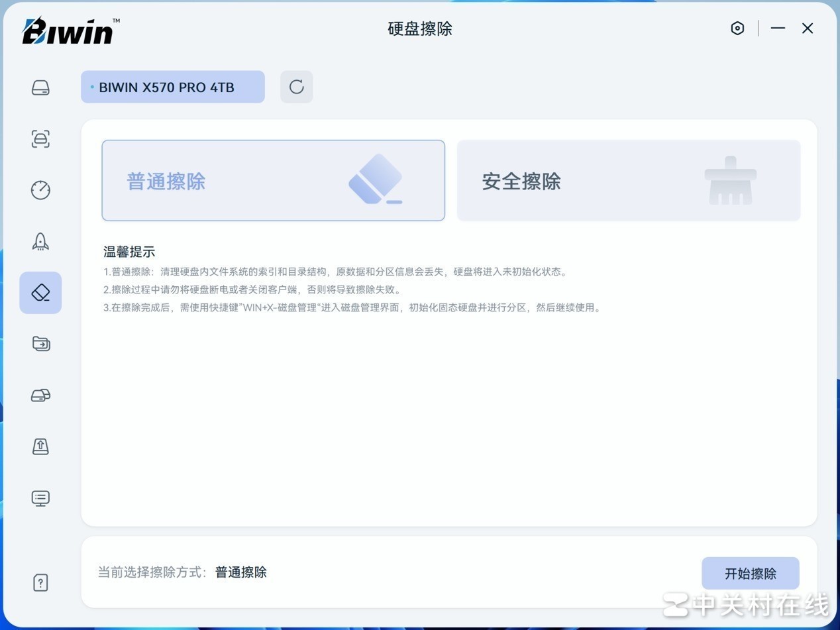
Task: Close the Biwin application window
Action: 808,28
